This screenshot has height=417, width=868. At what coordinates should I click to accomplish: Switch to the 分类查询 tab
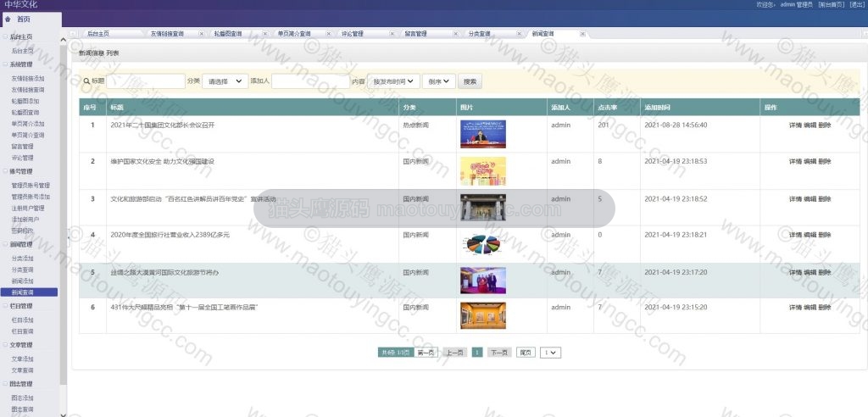480,34
